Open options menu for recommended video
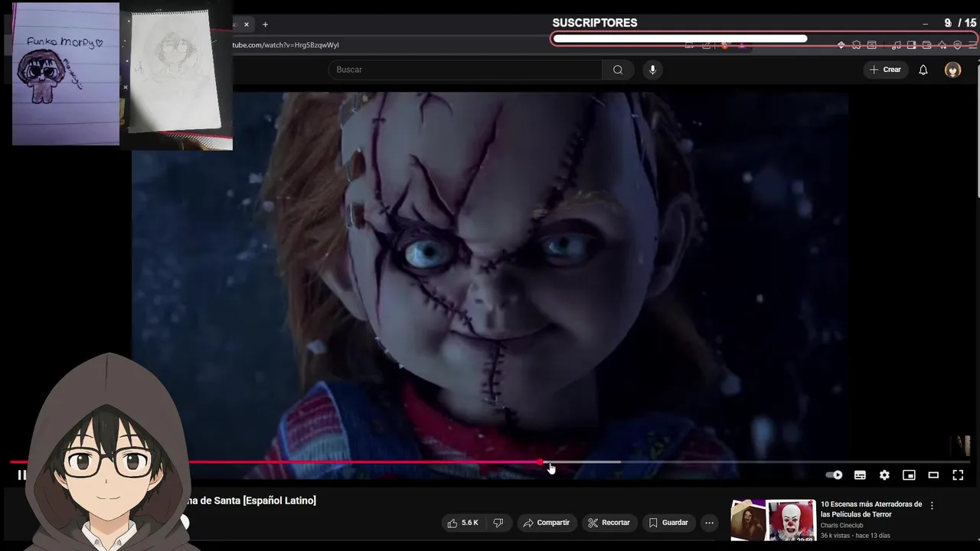This screenshot has width=980, height=551. (x=932, y=506)
